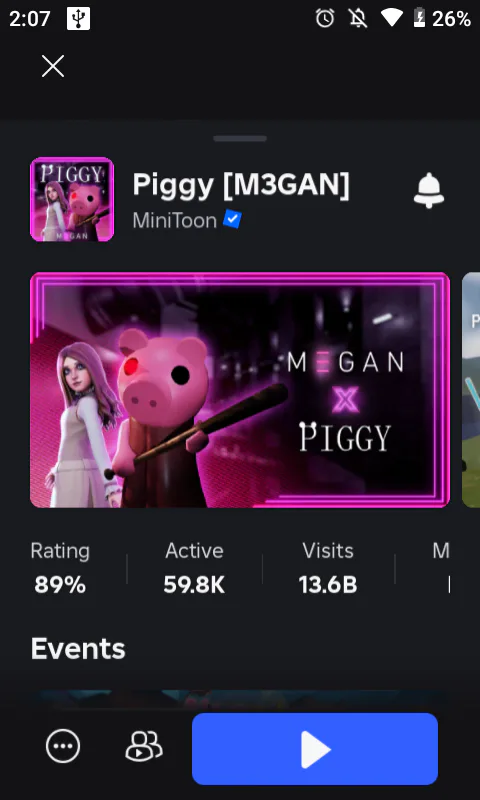Screen dimensions: 480x800
Task: Tap the Active 59.8K stat
Action: tap(194, 568)
